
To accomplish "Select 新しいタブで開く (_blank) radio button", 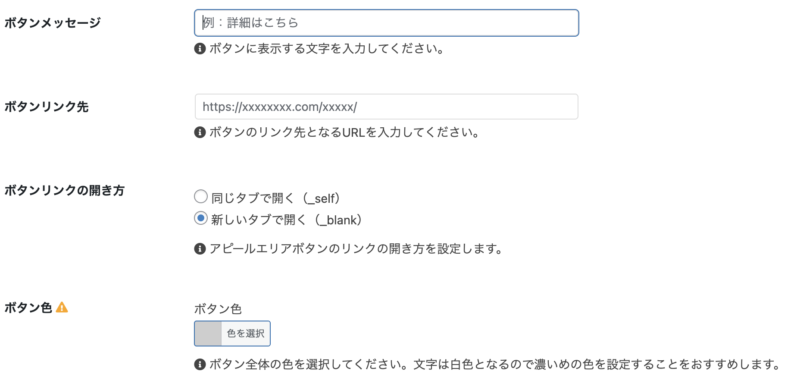I will pyautogui.click(x=201, y=218).
